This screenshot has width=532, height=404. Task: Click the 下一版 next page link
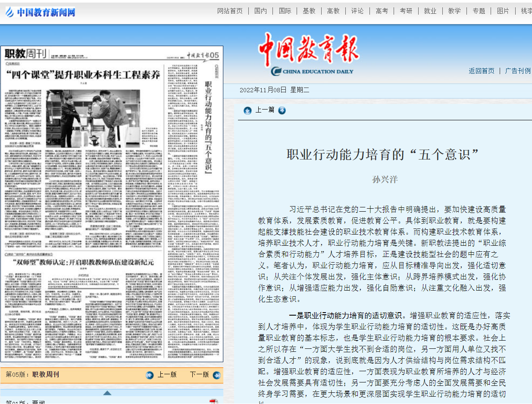[200, 375]
